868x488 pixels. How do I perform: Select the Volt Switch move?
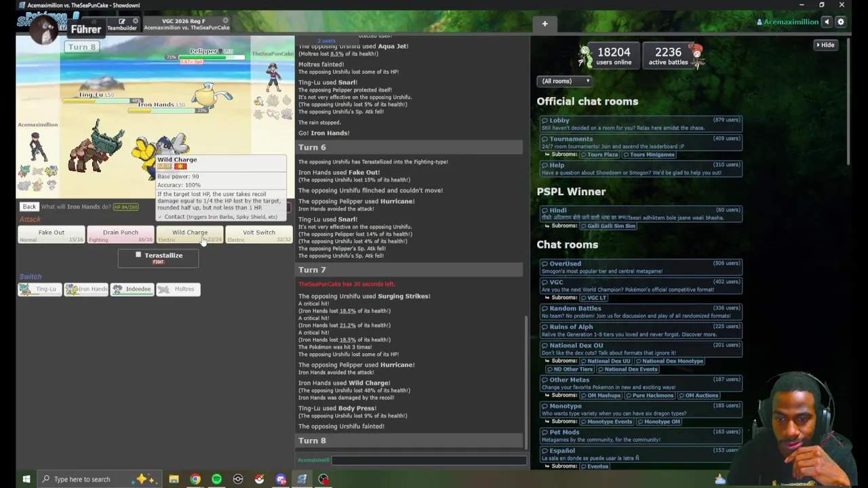259,235
